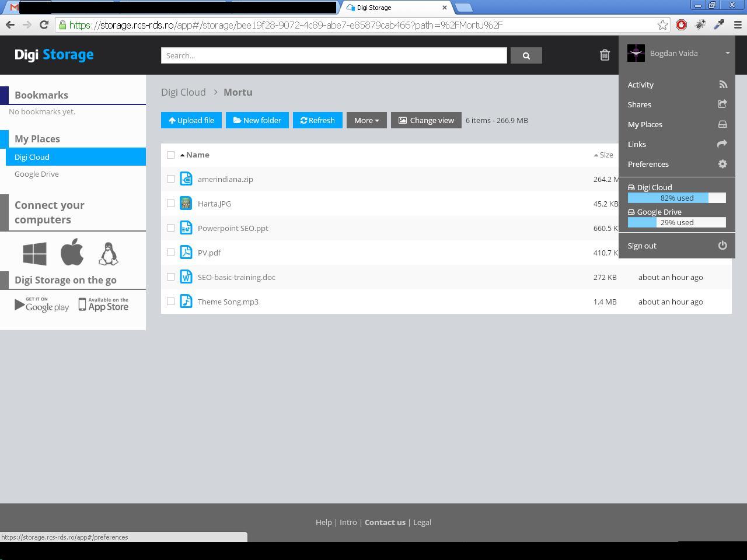The width and height of the screenshot is (747, 560).
Task: Click the Change view button
Action: coord(426,120)
